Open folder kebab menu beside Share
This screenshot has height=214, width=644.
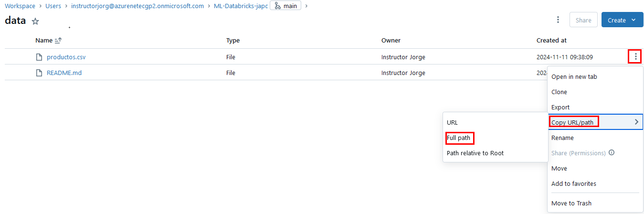[558, 20]
